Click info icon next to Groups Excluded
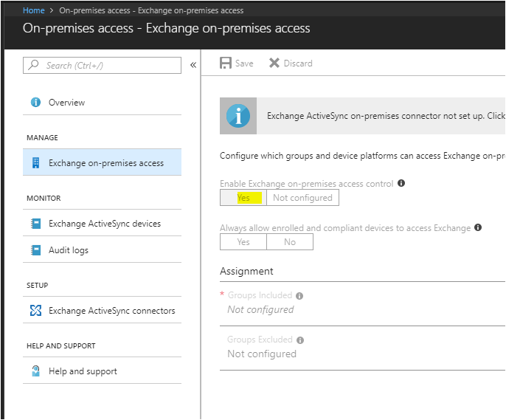This screenshot has height=420, width=506. [x=300, y=340]
